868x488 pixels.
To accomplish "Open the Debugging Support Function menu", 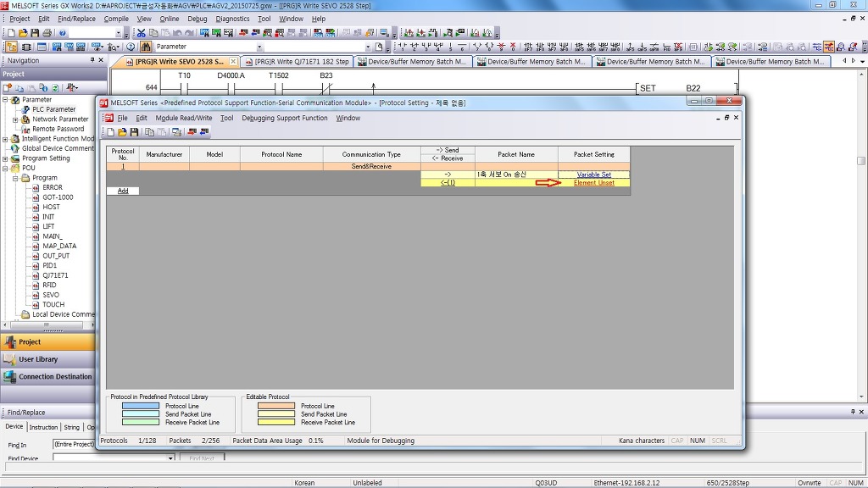I will pyautogui.click(x=284, y=118).
